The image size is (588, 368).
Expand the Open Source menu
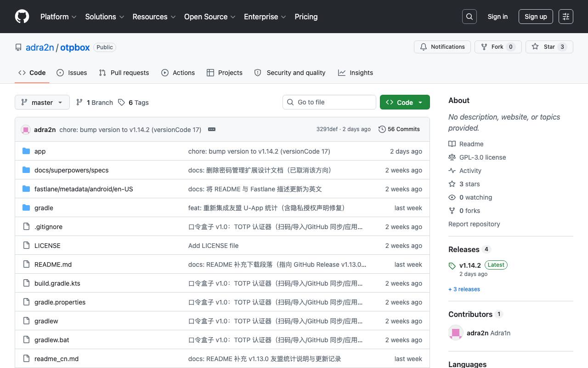coord(210,17)
